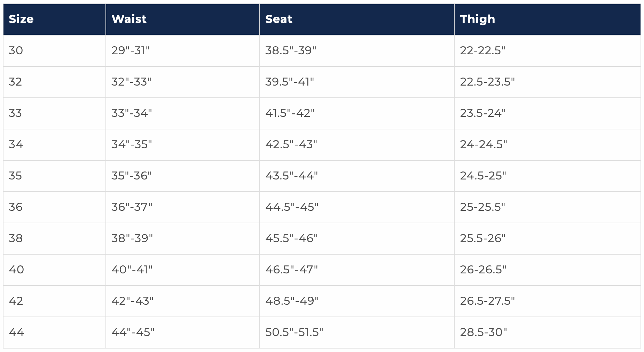Click the thigh measurement 25-25.5" cell
Viewport: 644px width, 352px height.
coord(482,207)
